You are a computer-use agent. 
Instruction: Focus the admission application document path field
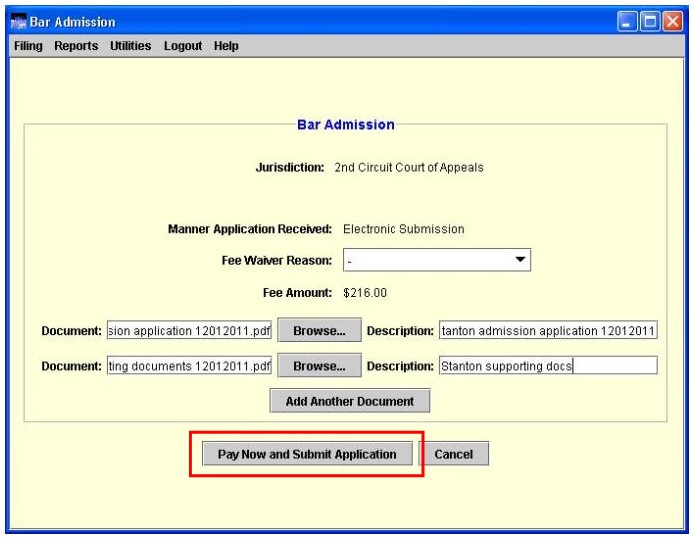tap(189, 331)
